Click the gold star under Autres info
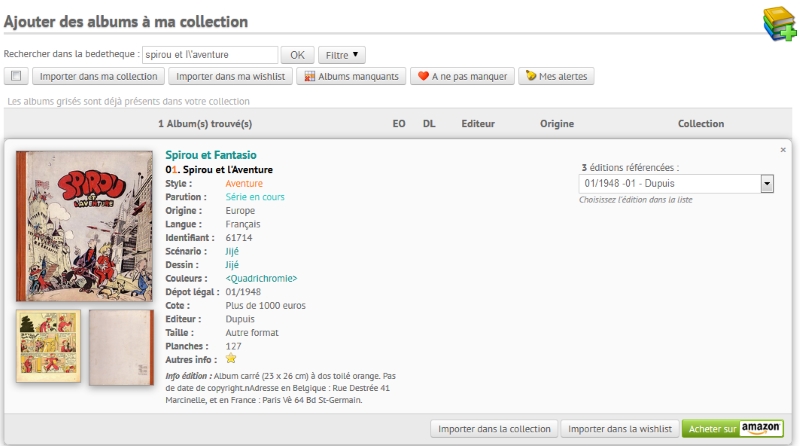800x446 pixels. 231,358
